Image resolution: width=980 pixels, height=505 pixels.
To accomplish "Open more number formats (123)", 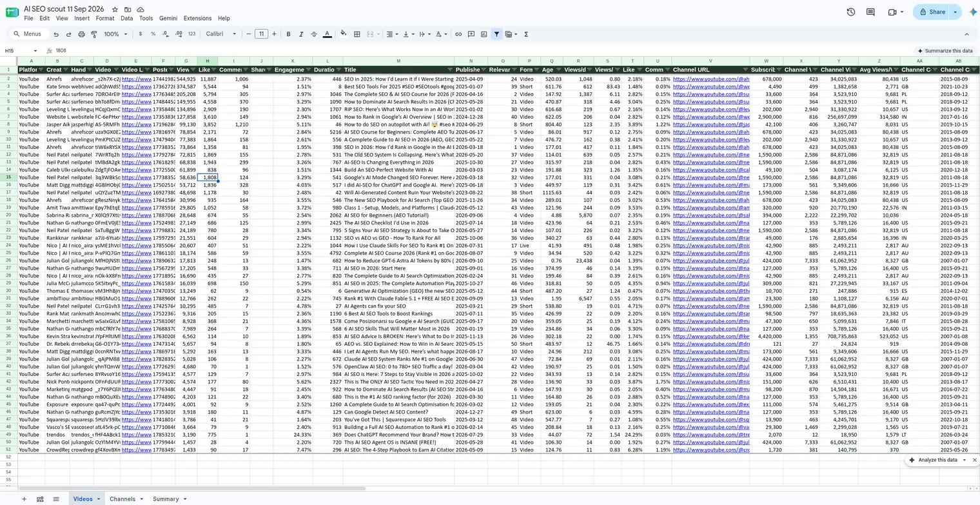I will click(x=191, y=34).
